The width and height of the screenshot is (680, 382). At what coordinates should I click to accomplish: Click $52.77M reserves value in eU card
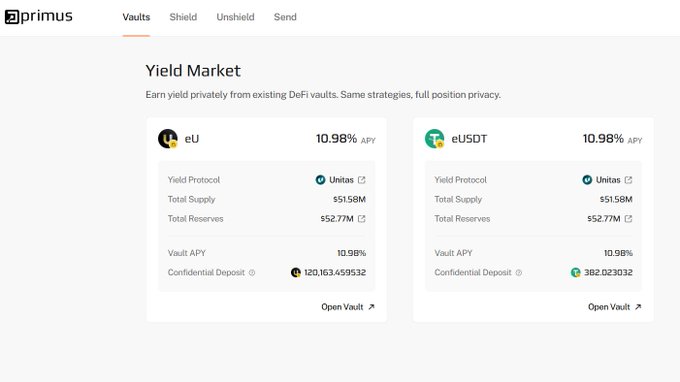(x=337, y=219)
